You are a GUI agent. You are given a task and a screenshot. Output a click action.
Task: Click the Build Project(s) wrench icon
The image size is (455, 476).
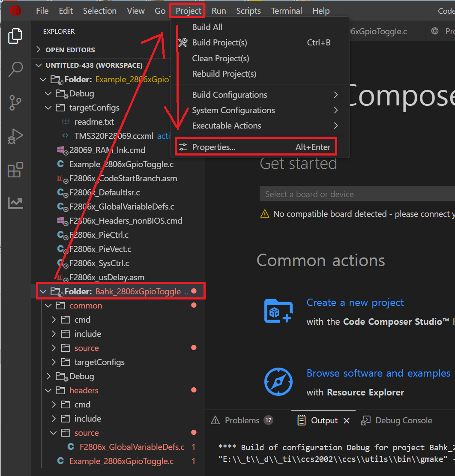tap(183, 42)
